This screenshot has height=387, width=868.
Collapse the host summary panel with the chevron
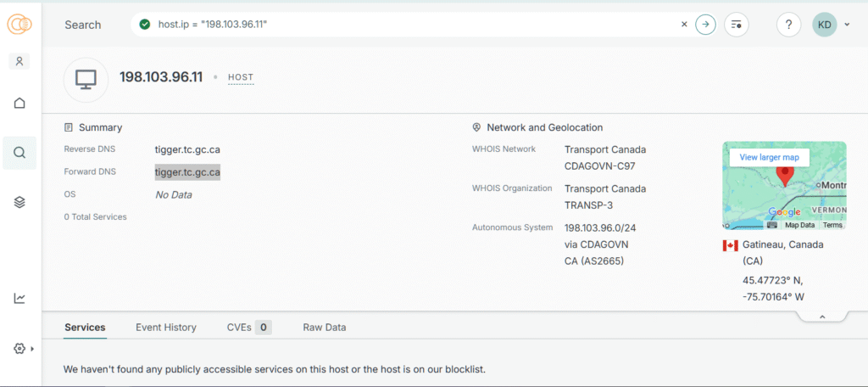[821, 317]
